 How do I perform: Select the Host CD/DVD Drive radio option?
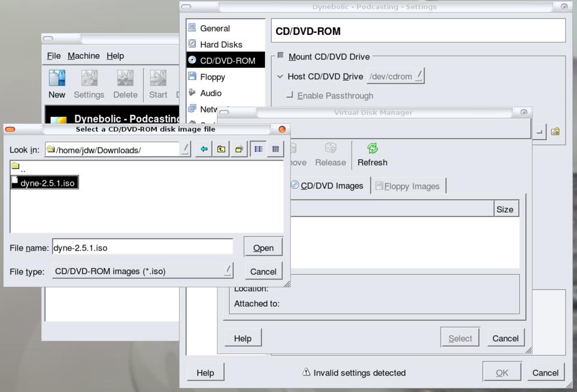point(280,76)
